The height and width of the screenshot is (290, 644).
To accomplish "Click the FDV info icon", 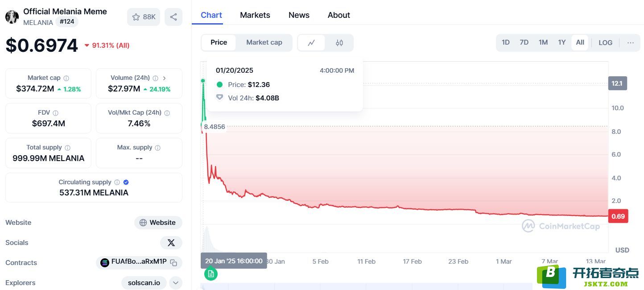I will coord(55,113).
